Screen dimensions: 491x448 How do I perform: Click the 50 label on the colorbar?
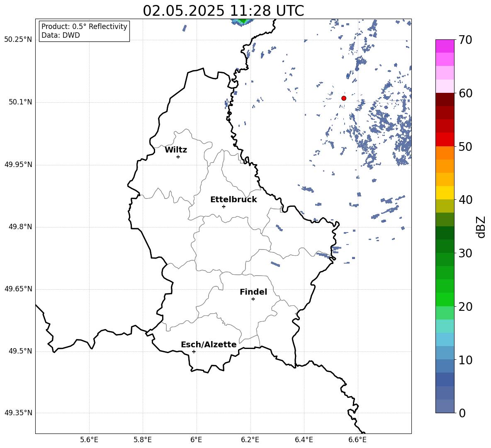coord(465,146)
